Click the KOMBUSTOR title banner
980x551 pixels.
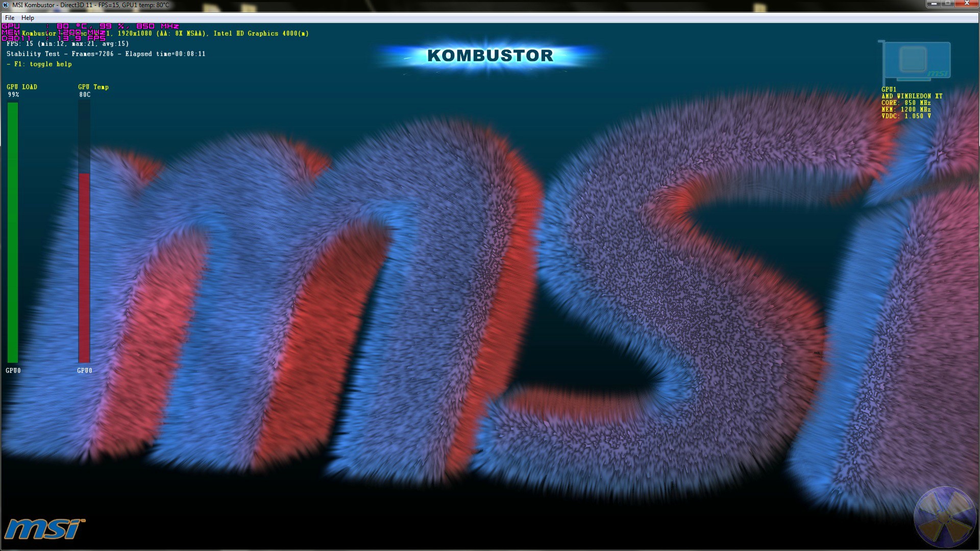coord(490,56)
